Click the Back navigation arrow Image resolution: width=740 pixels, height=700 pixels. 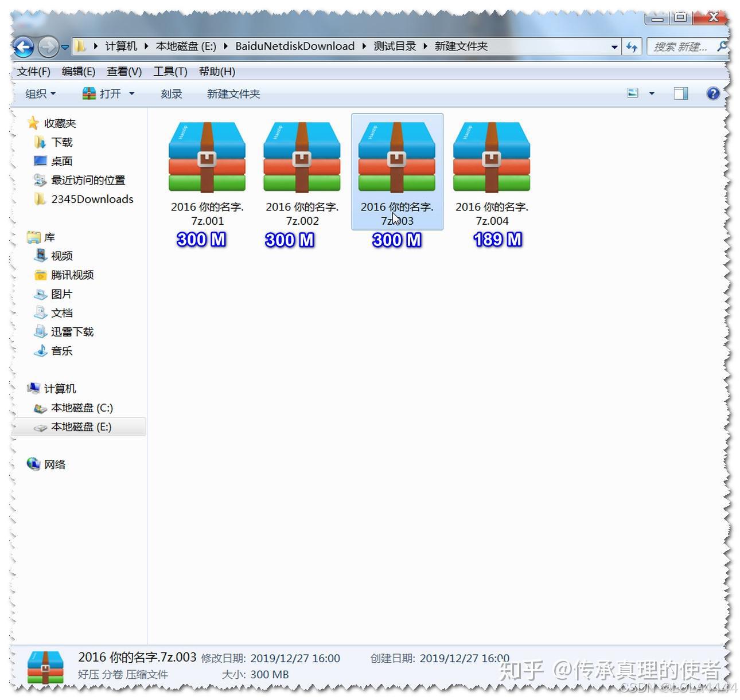24,47
